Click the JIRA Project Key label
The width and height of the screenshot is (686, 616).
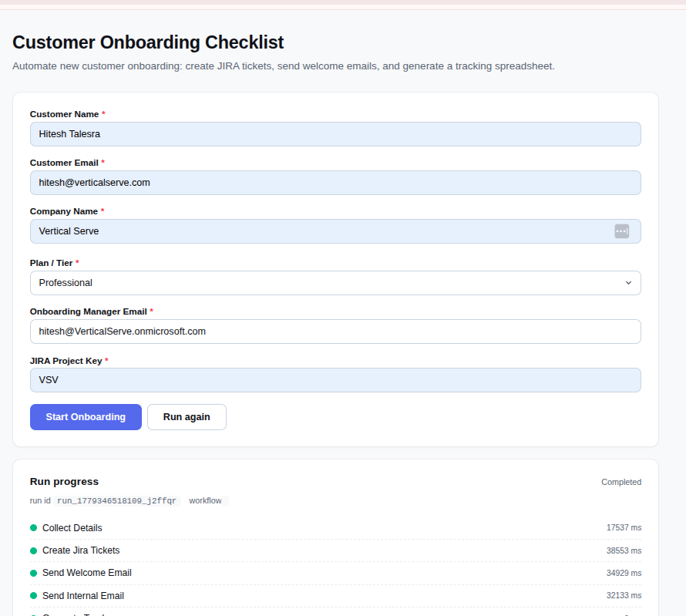[x=66, y=361]
